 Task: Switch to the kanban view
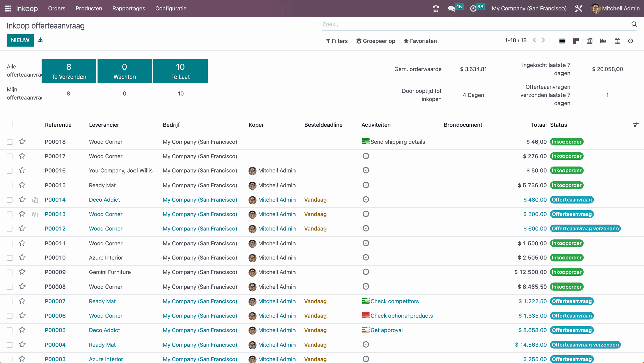tap(576, 41)
